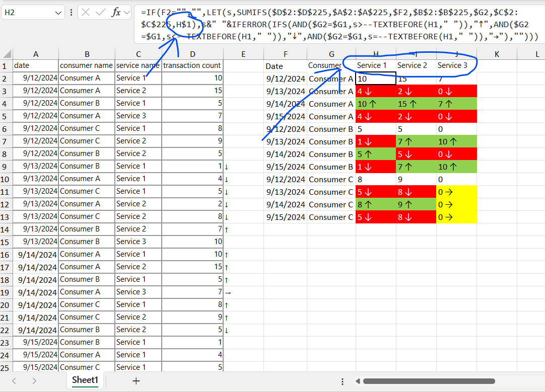Click the 'consumer name' header cell
The image size is (545, 392).
pyautogui.click(x=87, y=65)
